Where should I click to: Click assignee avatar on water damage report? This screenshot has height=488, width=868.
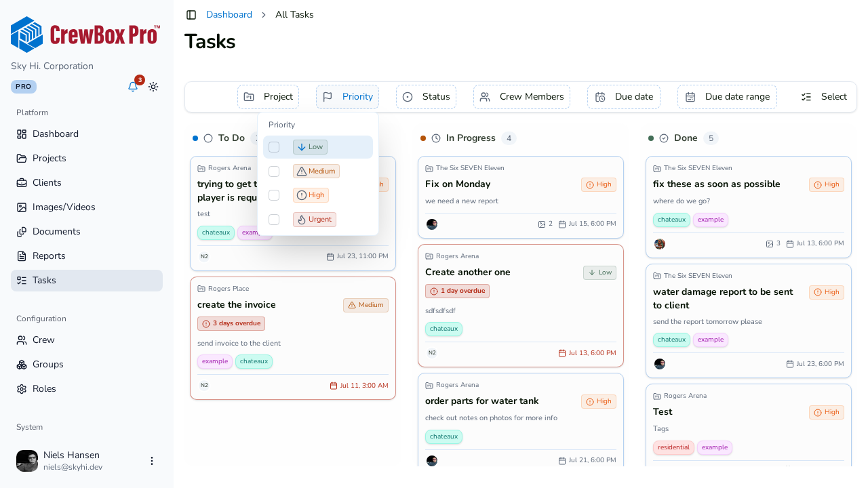click(660, 364)
